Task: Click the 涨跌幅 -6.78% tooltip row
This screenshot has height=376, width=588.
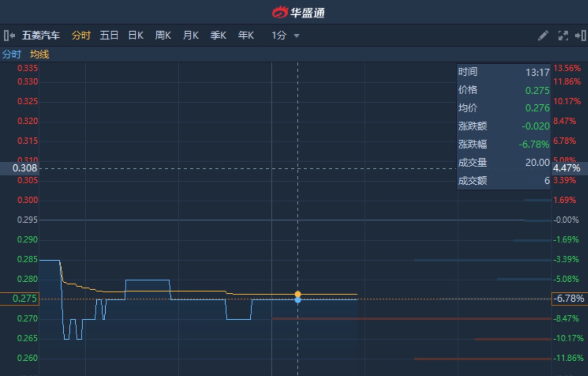Action: pos(504,144)
